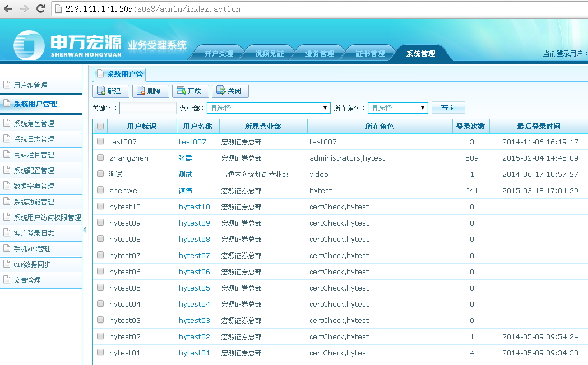Check the box for hytest10 row
Image resolution: width=588 pixels, height=365 pixels.
click(100, 206)
